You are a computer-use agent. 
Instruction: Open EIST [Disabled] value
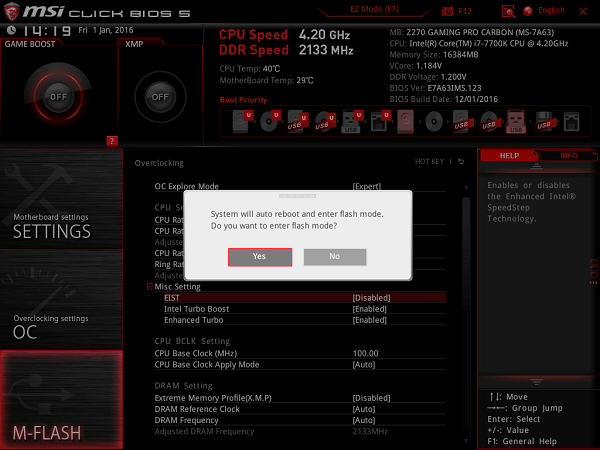tap(371, 298)
